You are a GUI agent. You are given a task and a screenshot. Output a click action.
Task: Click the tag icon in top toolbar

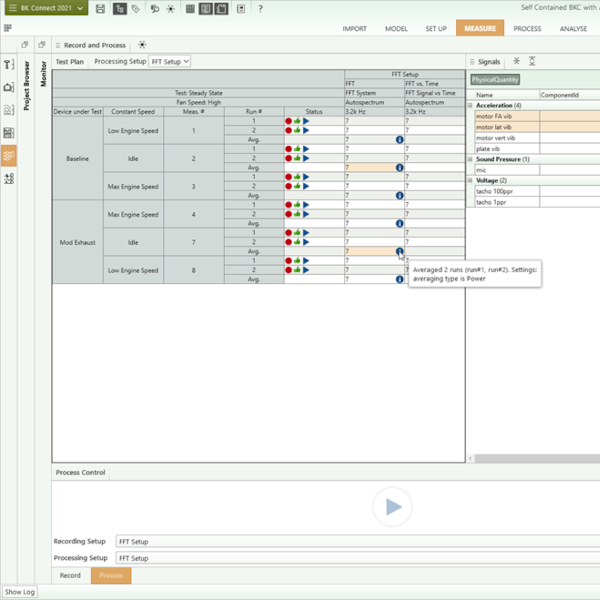pyautogui.click(x=134, y=8)
